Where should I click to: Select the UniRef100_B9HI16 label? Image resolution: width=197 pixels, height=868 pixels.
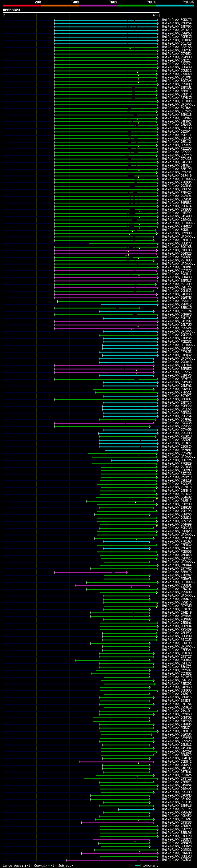[176, 287]
